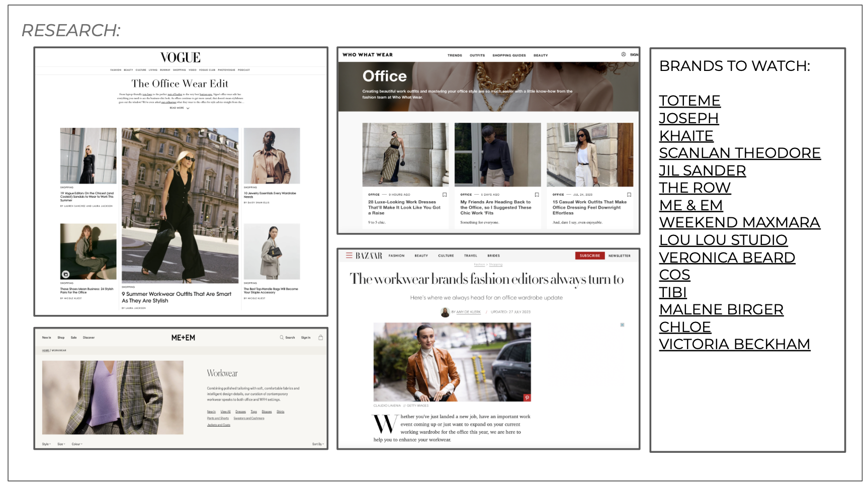Open the SCANLAN THEODORE brand link

[x=740, y=153]
